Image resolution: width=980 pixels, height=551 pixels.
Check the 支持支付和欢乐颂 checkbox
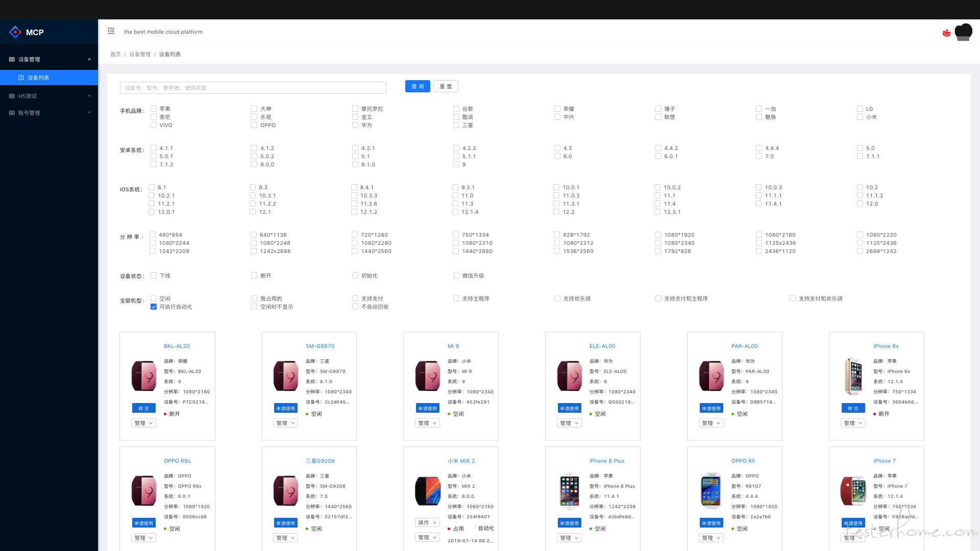coord(793,298)
